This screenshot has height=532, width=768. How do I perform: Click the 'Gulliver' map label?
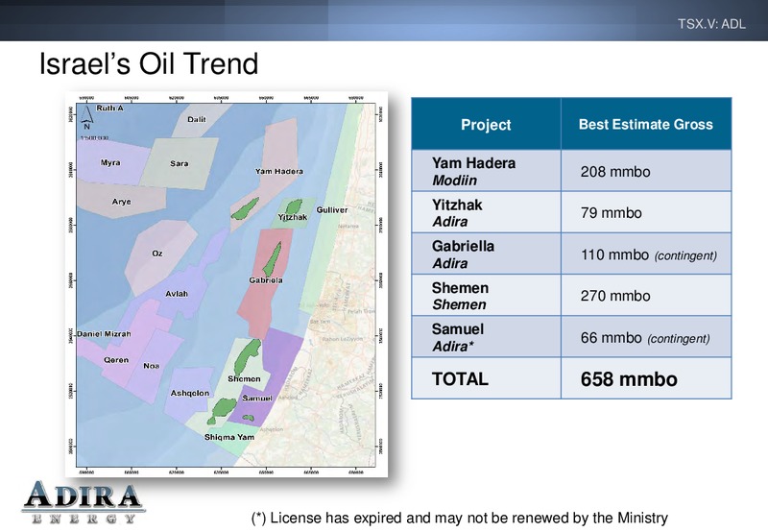pos(332,209)
